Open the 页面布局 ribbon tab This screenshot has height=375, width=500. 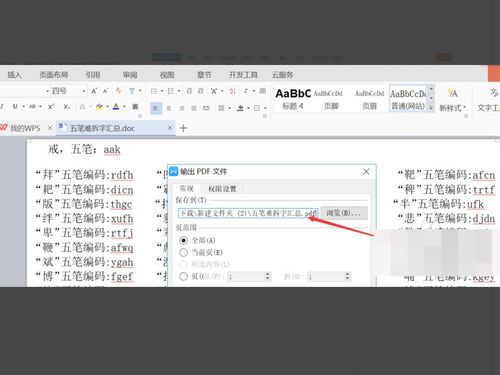click(x=54, y=75)
